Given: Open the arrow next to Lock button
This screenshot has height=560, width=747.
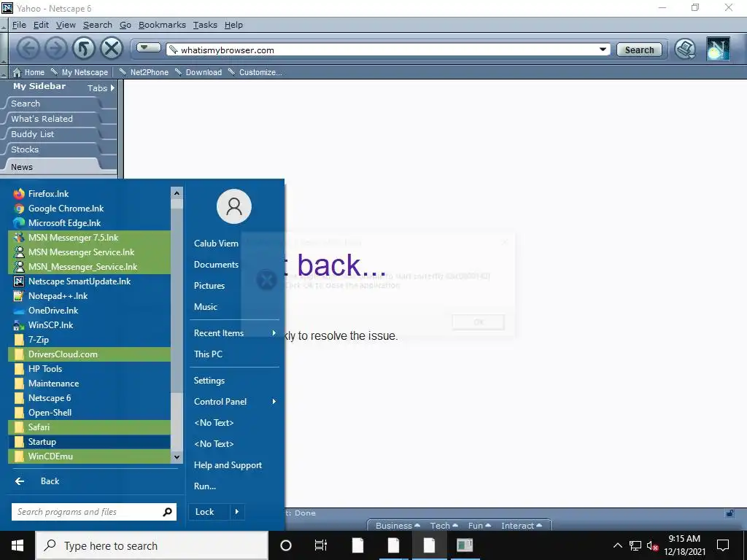Looking at the screenshot, I should tap(237, 512).
